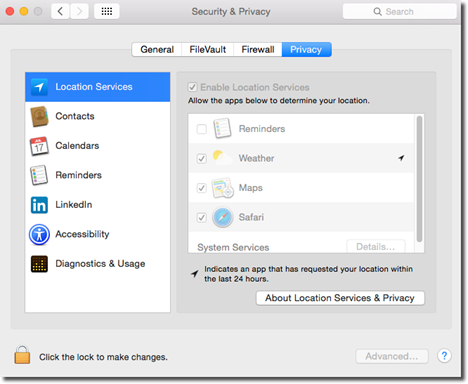Click the Accessibility figure icon
Screen dimensions: 468x384
point(39,234)
